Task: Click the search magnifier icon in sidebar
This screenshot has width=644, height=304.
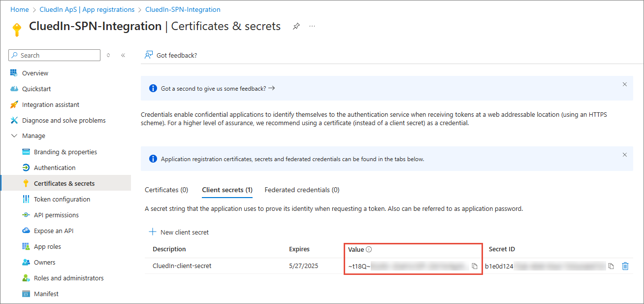Action: point(15,55)
